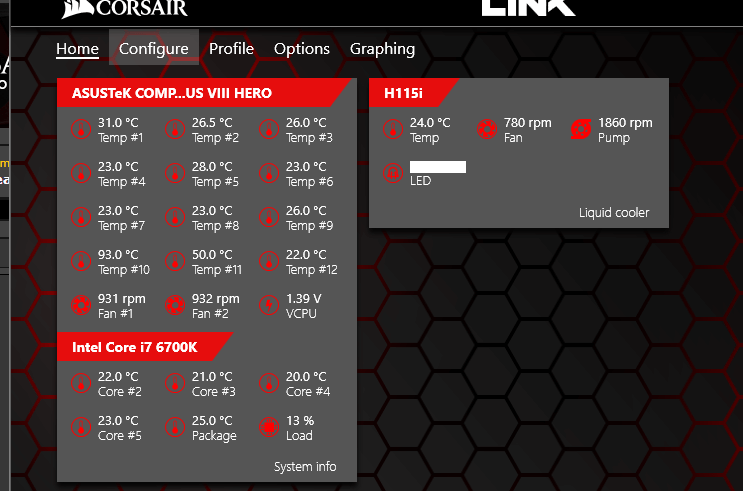
Task: Click the Temp #3 thermometer icon
Action: click(x=269, y=129)
